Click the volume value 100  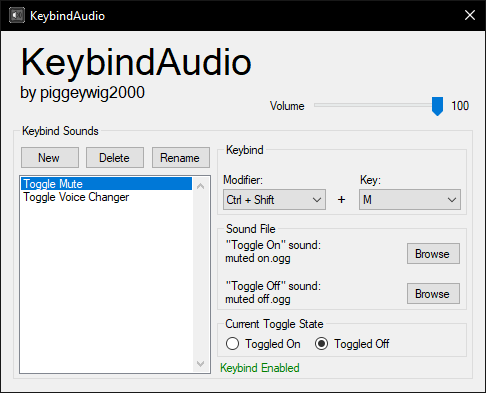click(460, 106)
